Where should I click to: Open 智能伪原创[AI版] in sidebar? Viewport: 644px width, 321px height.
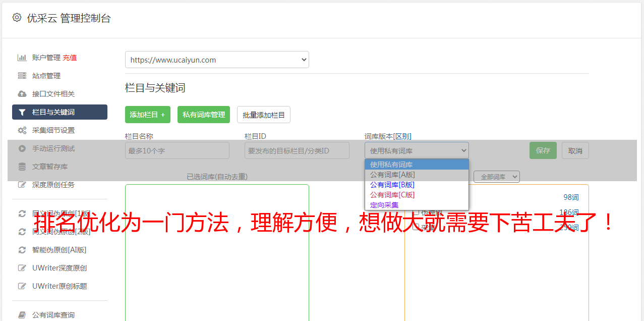tap(60, 250)
